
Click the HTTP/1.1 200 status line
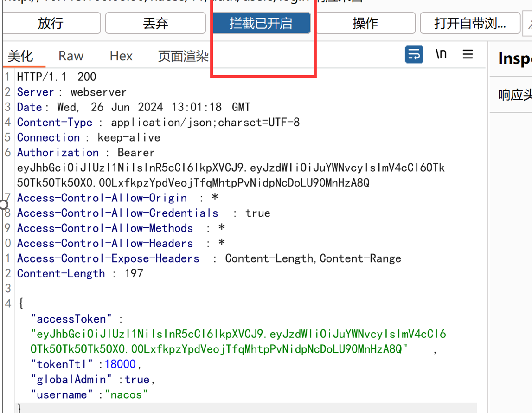click(x=56, y=77)
